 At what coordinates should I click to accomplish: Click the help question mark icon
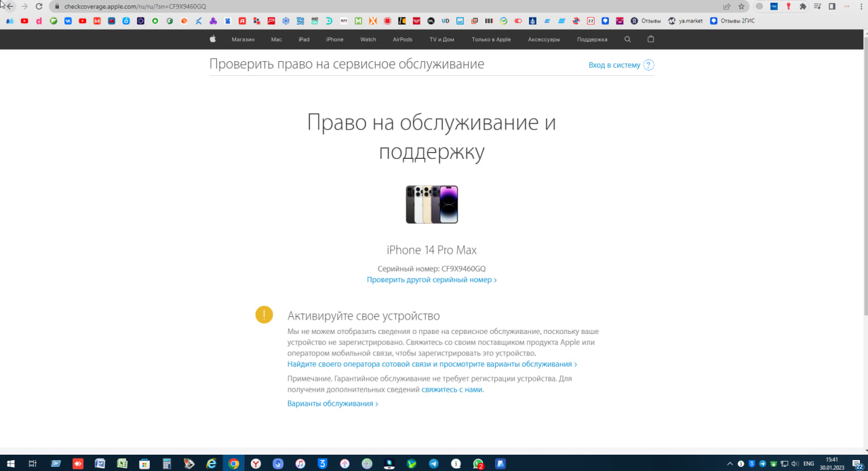(649, 65)
